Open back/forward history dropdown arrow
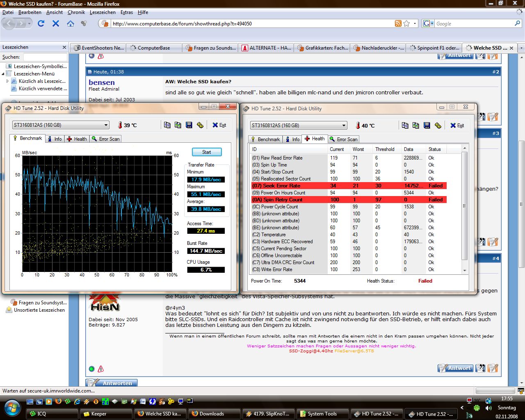525x420 pixels. pos(29,23)
